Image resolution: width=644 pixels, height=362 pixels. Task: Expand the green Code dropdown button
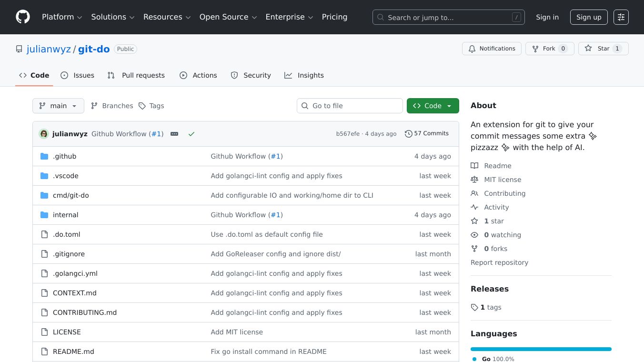coord(433,106)
